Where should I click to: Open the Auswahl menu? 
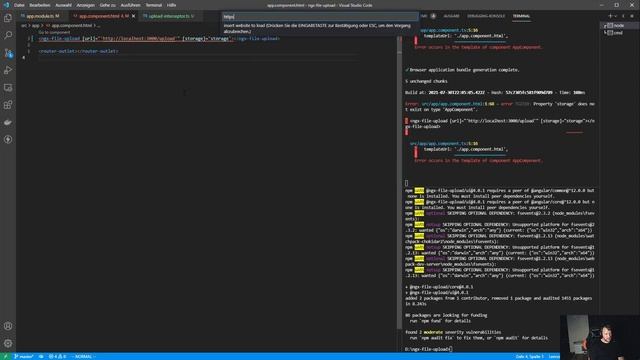coord(63,5)
